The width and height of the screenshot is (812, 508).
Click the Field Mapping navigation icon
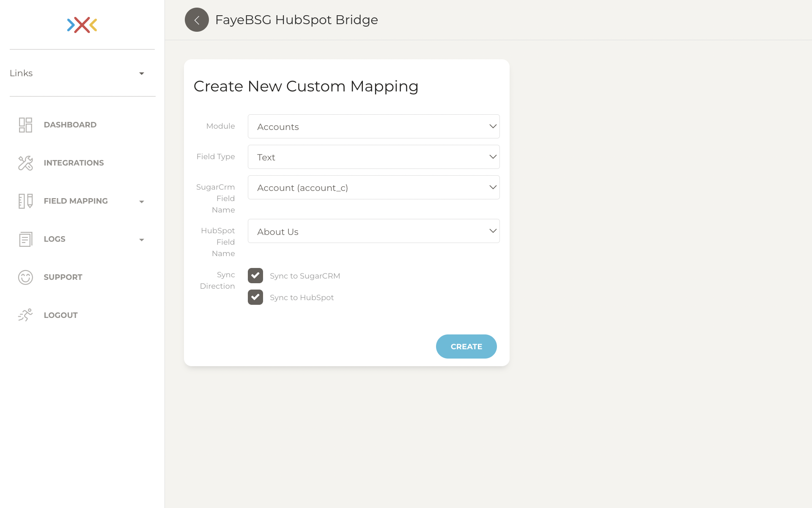[x=25, y=201]
